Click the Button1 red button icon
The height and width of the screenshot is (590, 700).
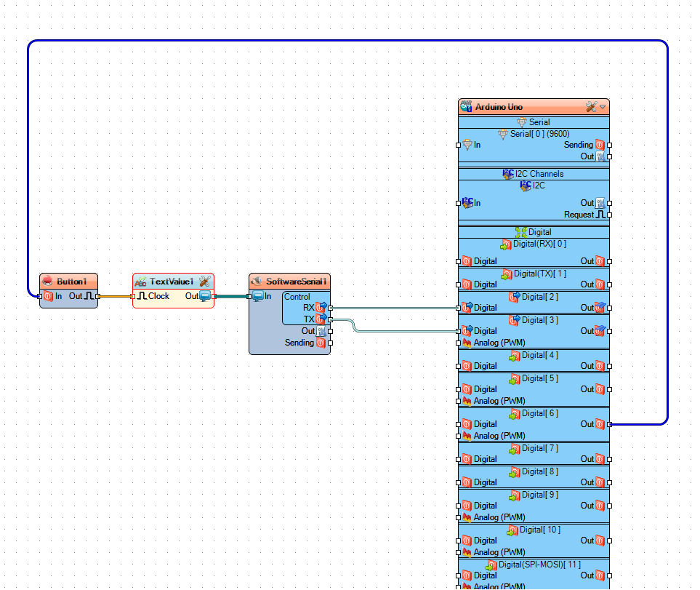[x=47, y=282]
